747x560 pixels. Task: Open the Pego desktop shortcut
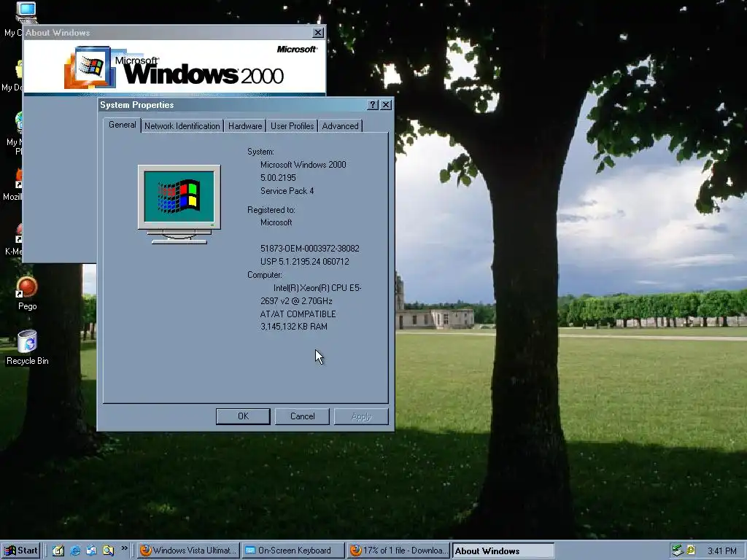click(x=27, y=293)
